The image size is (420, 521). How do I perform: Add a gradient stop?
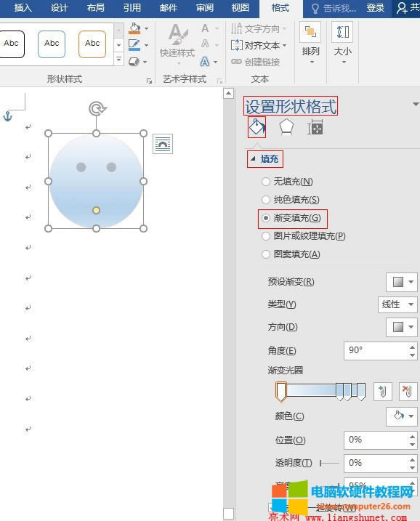coord(382,391)
